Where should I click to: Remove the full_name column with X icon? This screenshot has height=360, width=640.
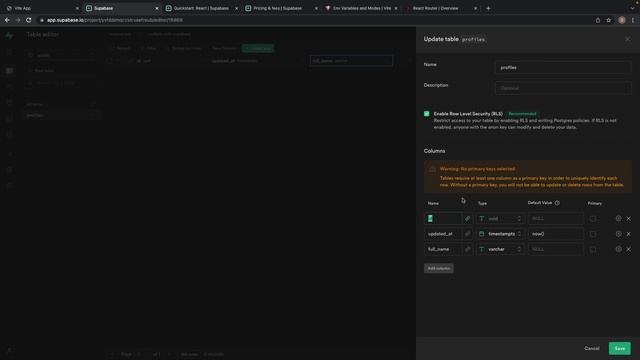coord(629,249)
